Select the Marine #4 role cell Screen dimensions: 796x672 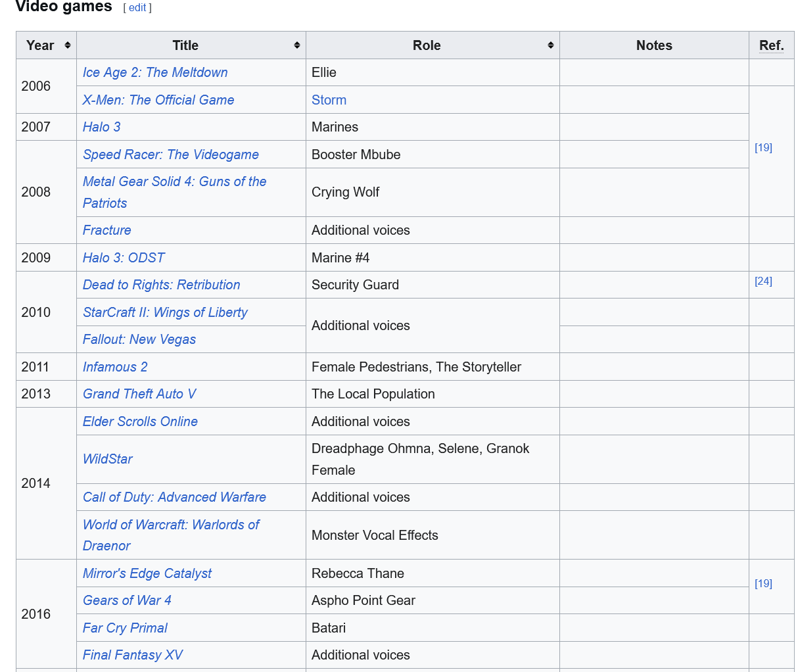[433, 258]
